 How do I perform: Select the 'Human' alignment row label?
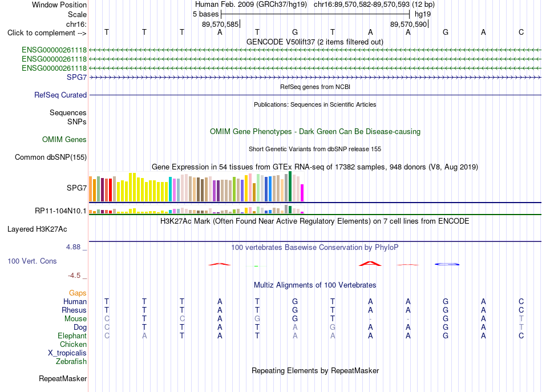75,301
